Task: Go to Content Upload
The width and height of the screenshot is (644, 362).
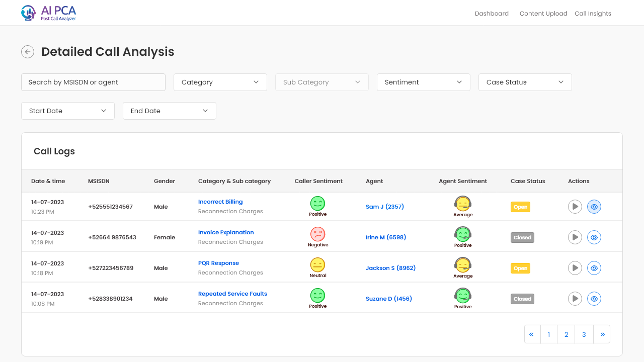Action: click(x=543, y=14)
